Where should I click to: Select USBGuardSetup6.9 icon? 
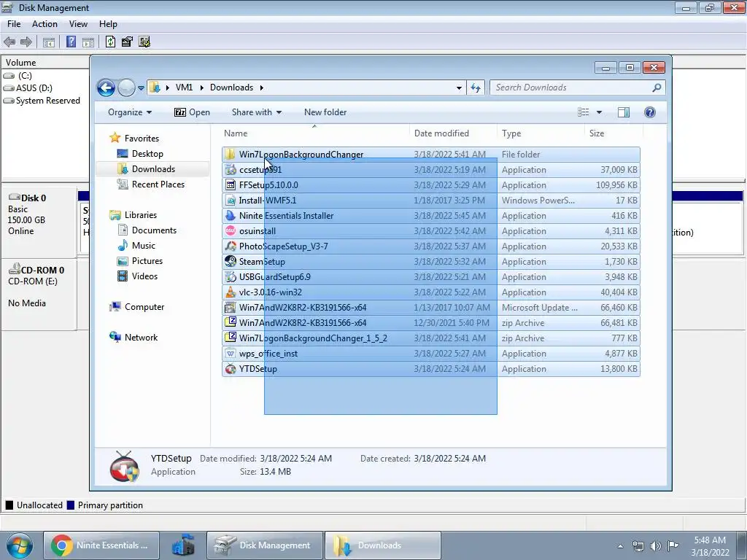(231, 276)
